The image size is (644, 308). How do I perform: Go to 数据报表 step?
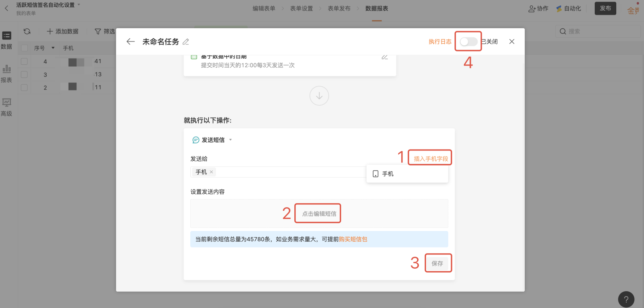(x=377, y=9)
